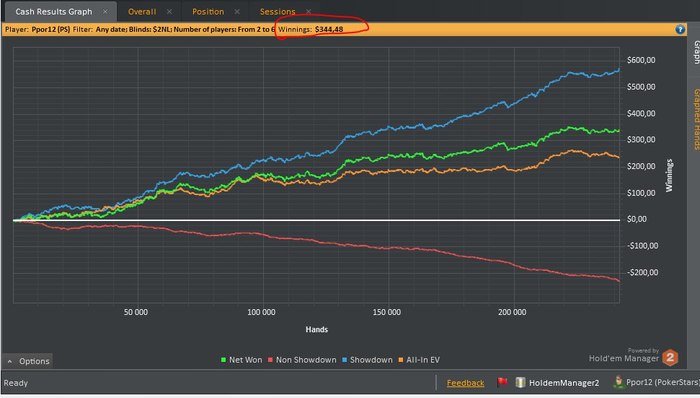The image size is (700, 398).
Task: Close the Overall tab
Action: [169, 12]
